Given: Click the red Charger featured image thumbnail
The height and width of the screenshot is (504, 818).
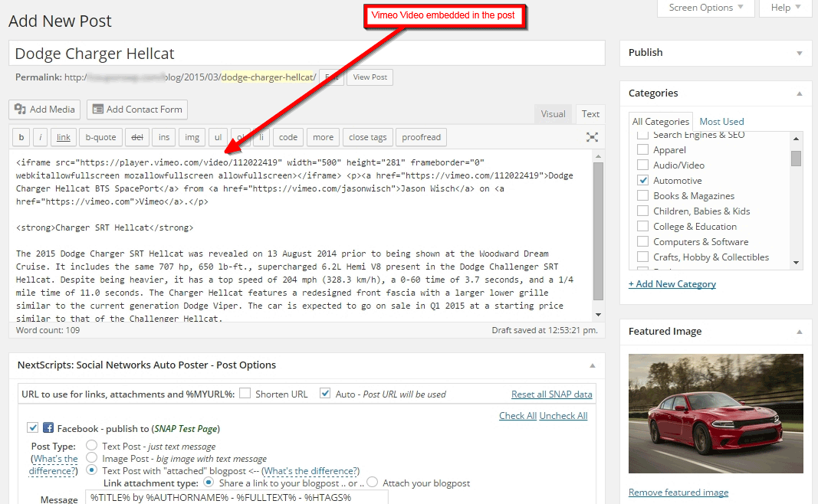Looking at the screenshot, I should pyautogui.click(x=716, y=414).
